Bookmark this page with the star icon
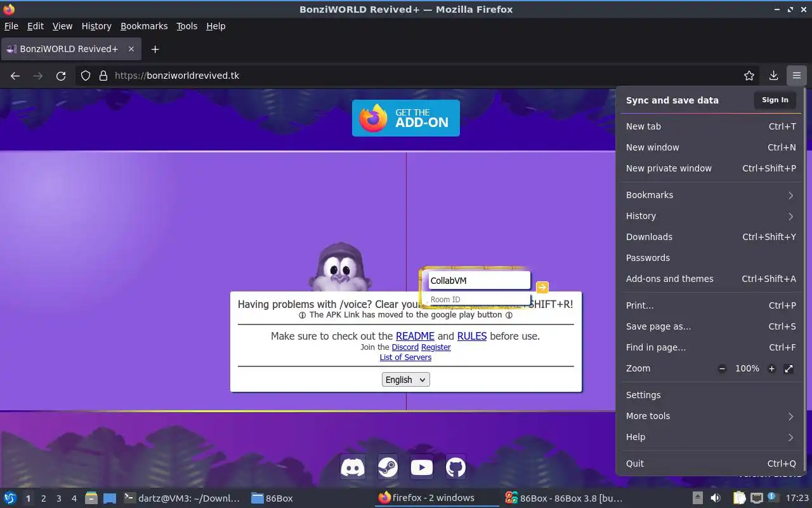 point(749,76)
